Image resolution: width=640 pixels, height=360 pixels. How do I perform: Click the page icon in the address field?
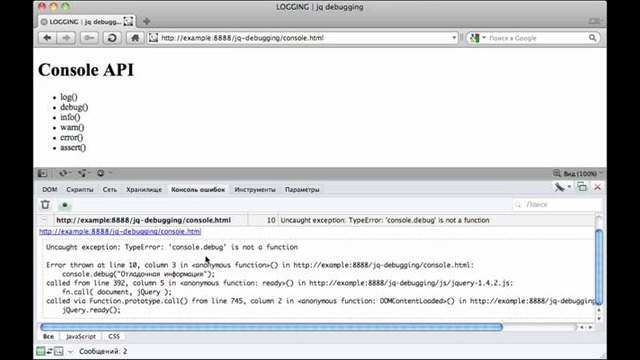click(153, 38)
